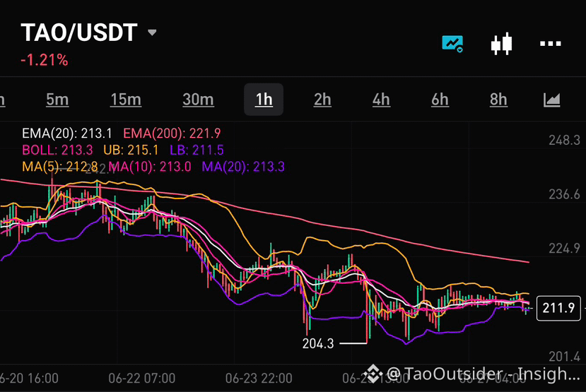Open the three-dot more options menu
The width and height of the screenshot is (586, 392).
551,44
